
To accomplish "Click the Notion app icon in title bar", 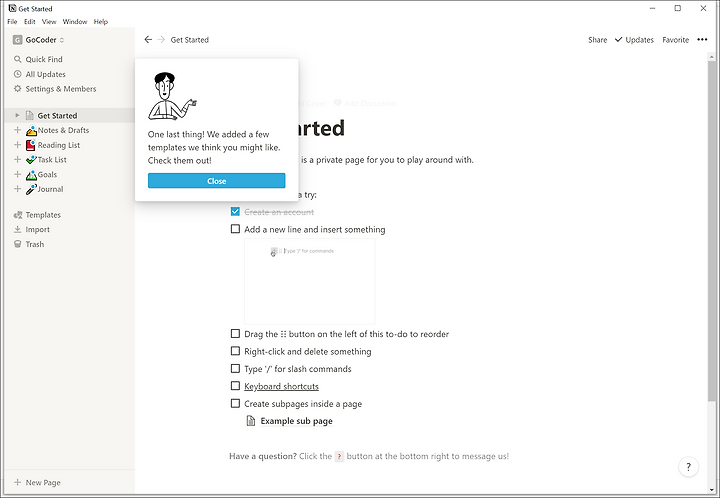I will click(x=12, y=8).
